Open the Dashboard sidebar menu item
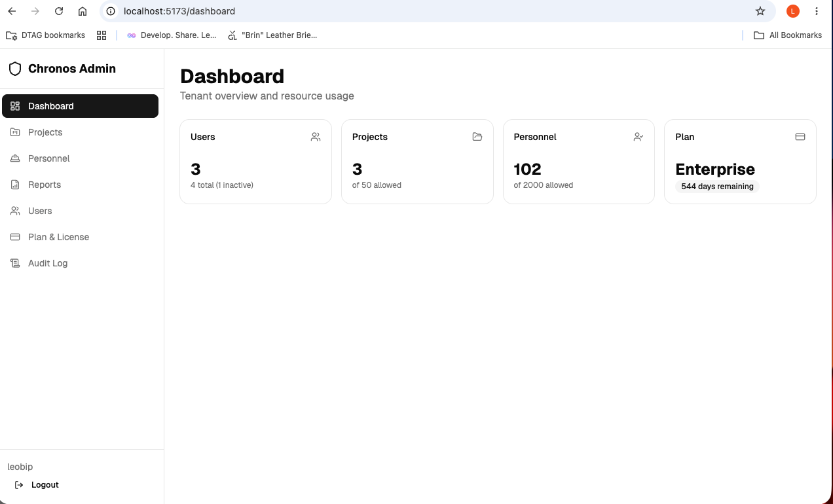The image size is (833, 504). 80,106
